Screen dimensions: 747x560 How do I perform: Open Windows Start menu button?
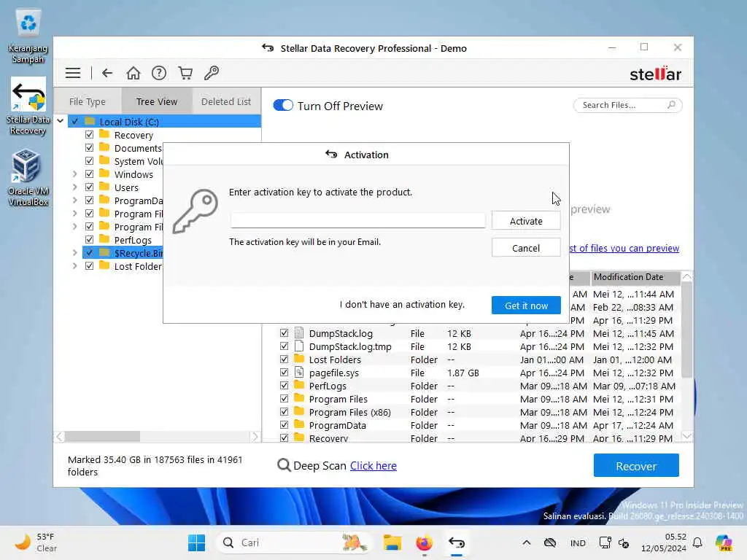coord(196,542)
